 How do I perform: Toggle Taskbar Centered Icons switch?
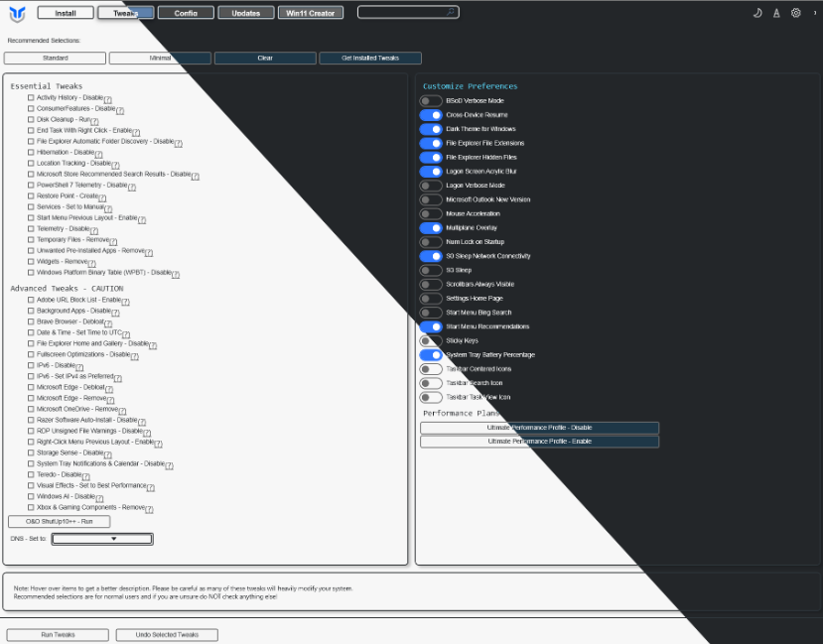(431, 369)
